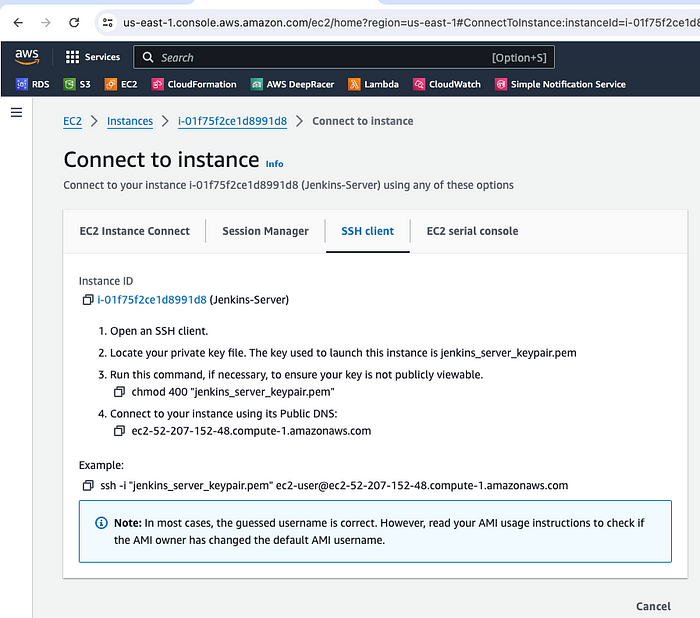Click the RDS shortcut icon
Viewport: 700px width, 618px height.
(x=21, y=84)
